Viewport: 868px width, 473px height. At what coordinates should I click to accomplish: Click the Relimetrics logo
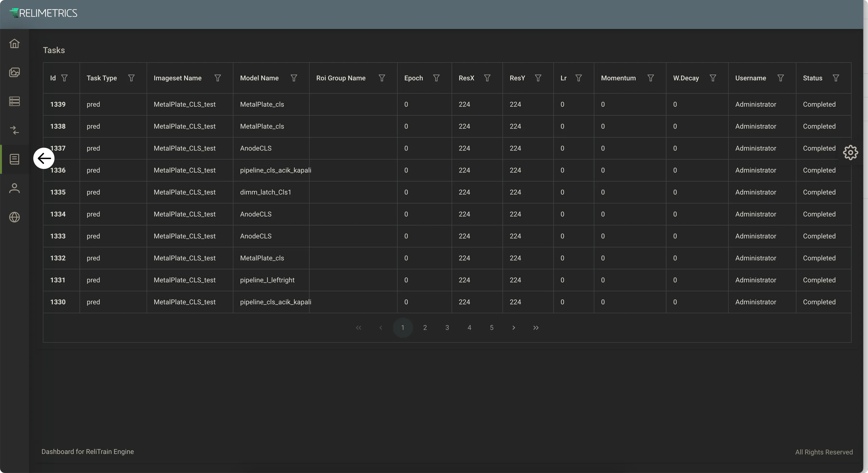tap(43, 13)
